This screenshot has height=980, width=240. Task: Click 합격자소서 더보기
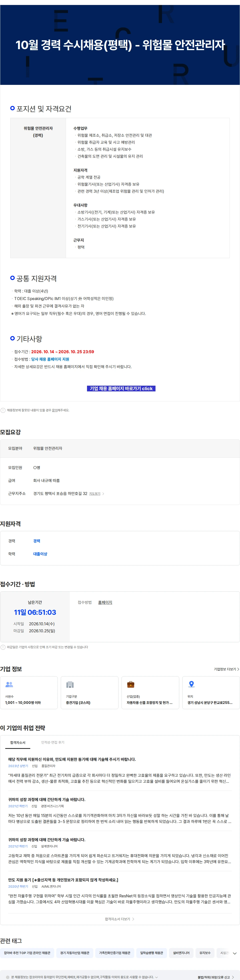(x=119, y=919)
